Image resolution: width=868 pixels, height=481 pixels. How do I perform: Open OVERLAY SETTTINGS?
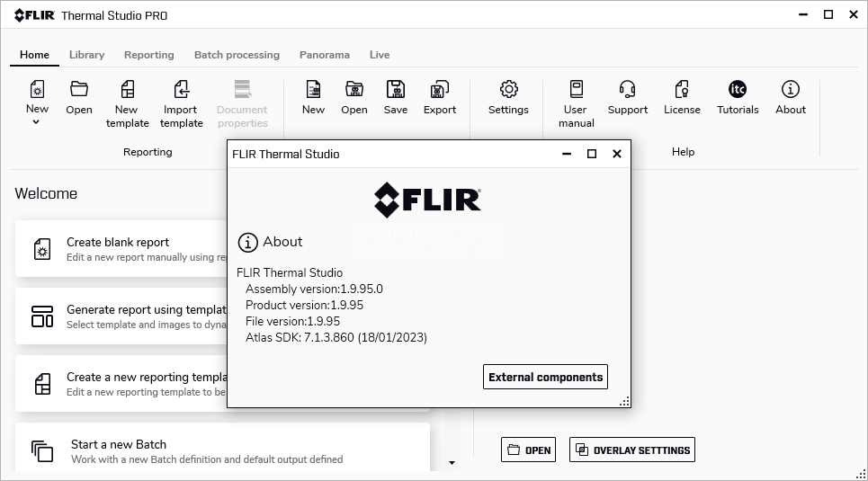coord(632,450)
